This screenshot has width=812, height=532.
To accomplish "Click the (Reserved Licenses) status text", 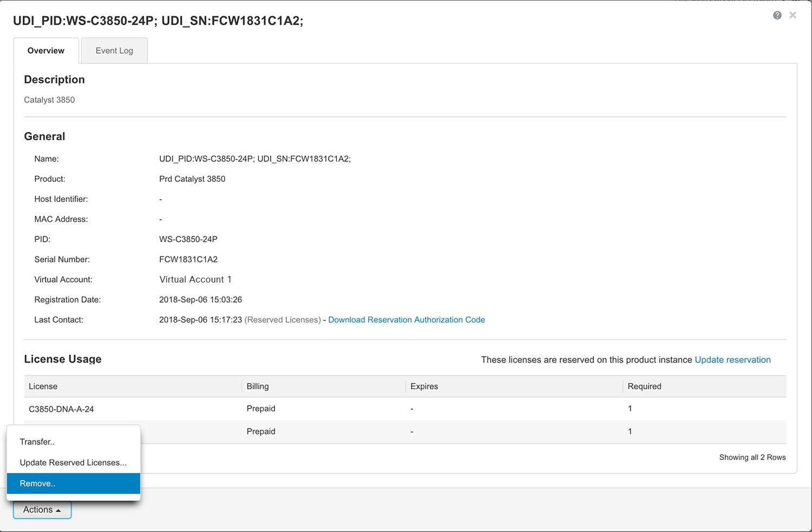I will (x=283, y=320).
